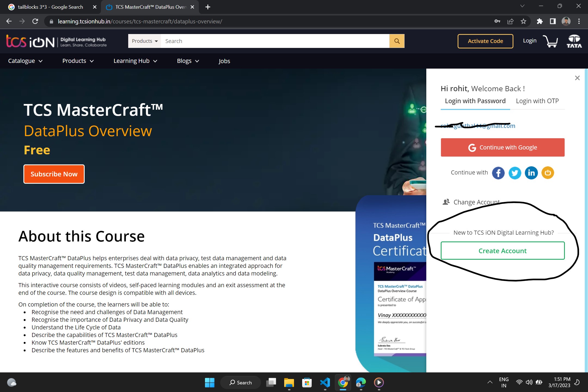Viewport: 588px width, 392px height.
Task: Click the Change Account link
Action: point(476,202)
